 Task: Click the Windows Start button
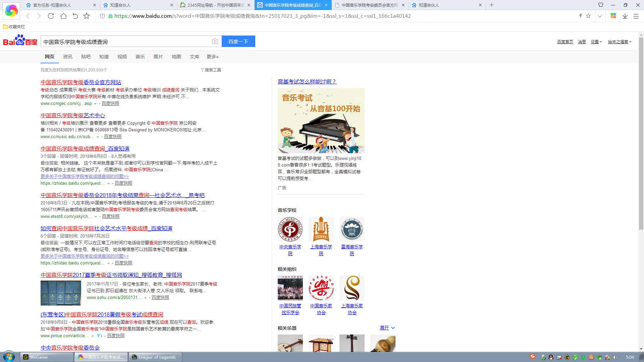click(9, 357)
